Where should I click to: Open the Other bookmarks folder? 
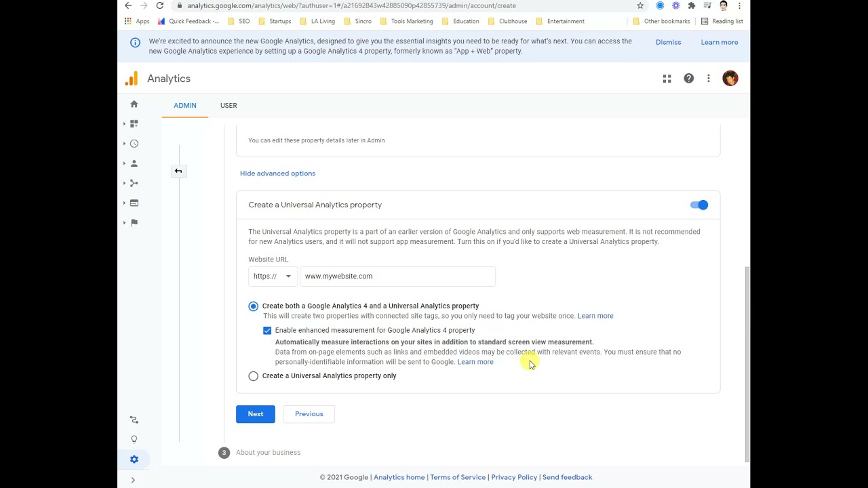coord(661,21)
